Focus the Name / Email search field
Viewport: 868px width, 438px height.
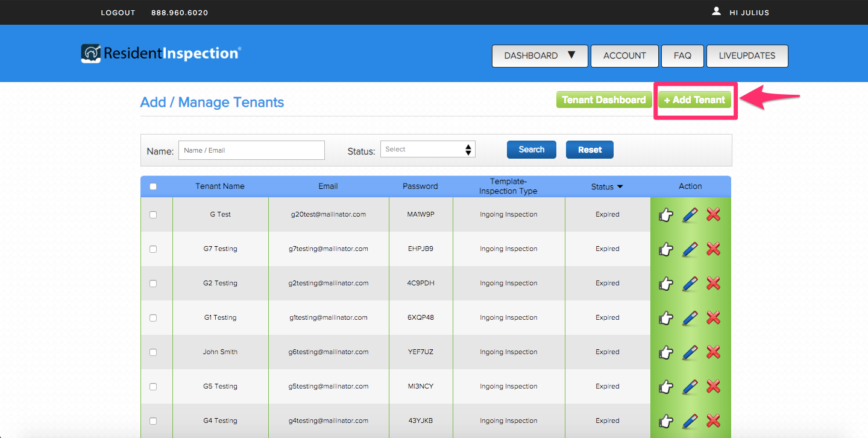click(251, 150)
